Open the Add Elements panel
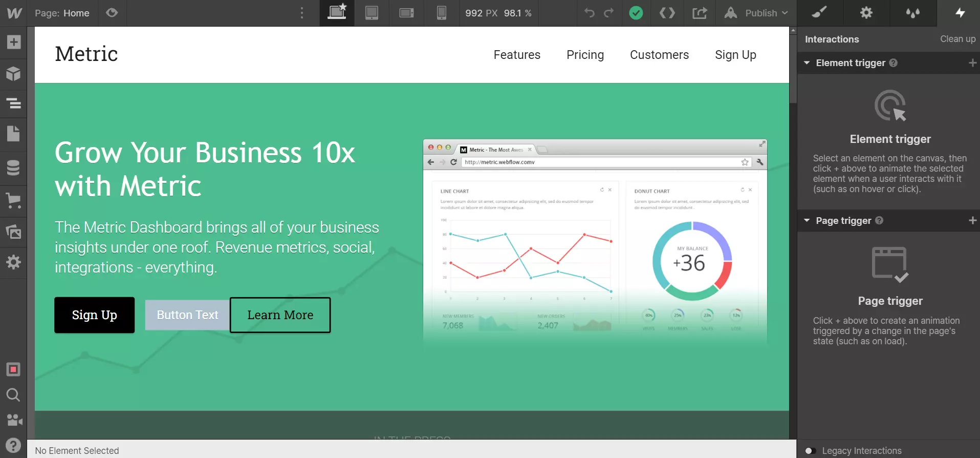This screenshot has height=458, width=980. (13, 42)
